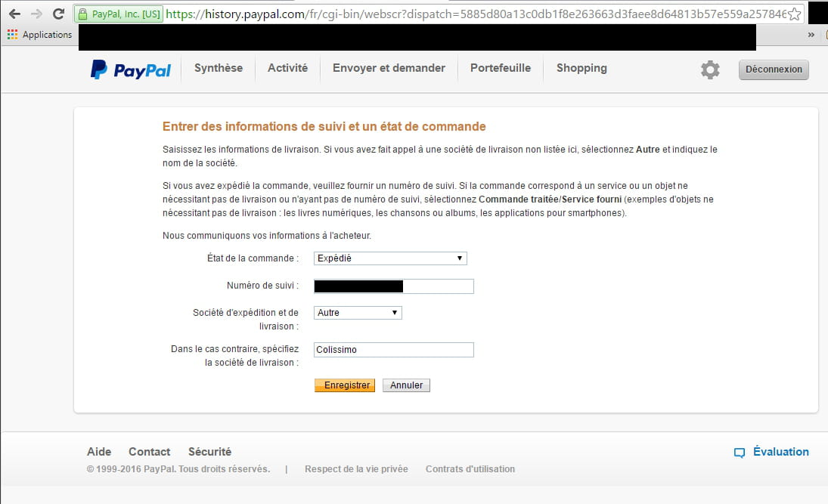Screen dimensions: 828x504
Task: Click the Applications label in the bookmarks bar
Action: [47, 35]
